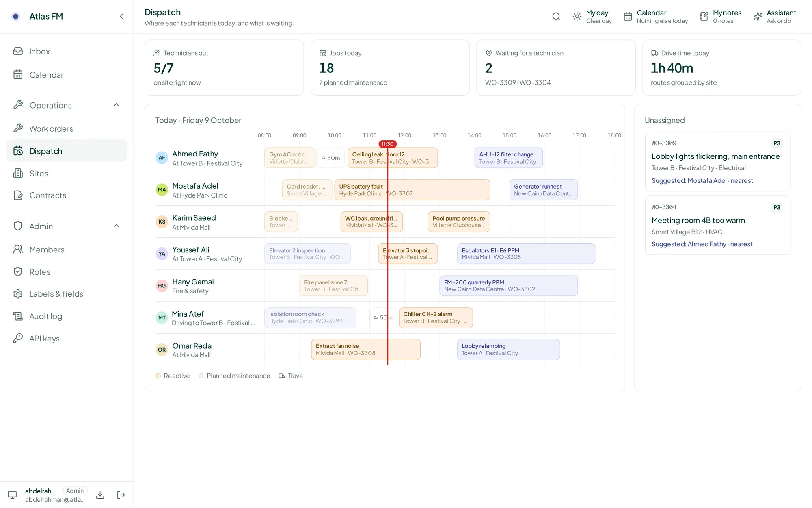Open the search magnifier icon
Screen dimensions: 812x508
[x=556, y=17]
